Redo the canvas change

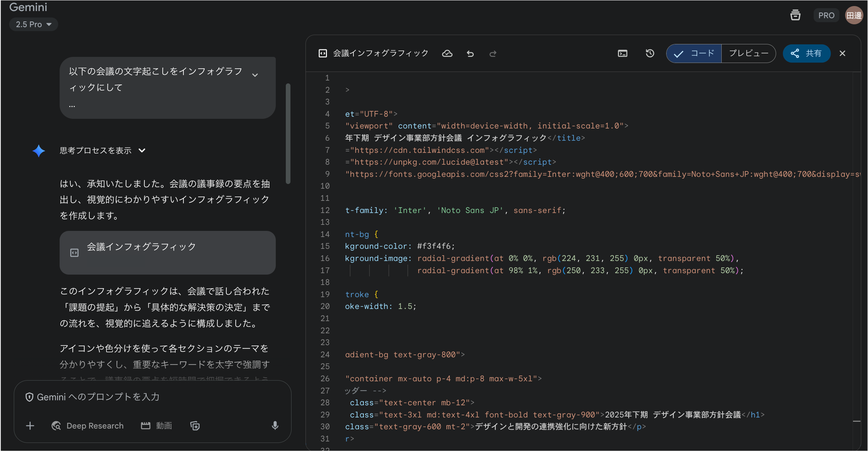(493, 53)
